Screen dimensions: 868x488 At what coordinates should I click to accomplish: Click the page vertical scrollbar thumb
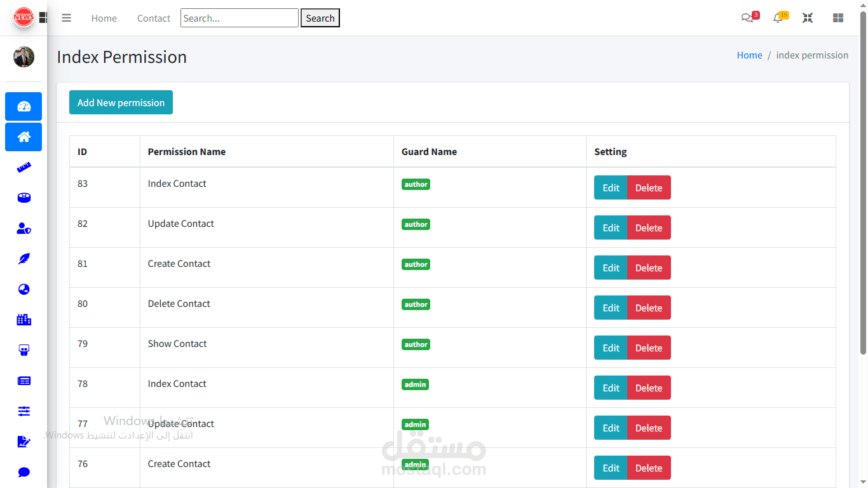pyautogui.click(x=863, y=183)
